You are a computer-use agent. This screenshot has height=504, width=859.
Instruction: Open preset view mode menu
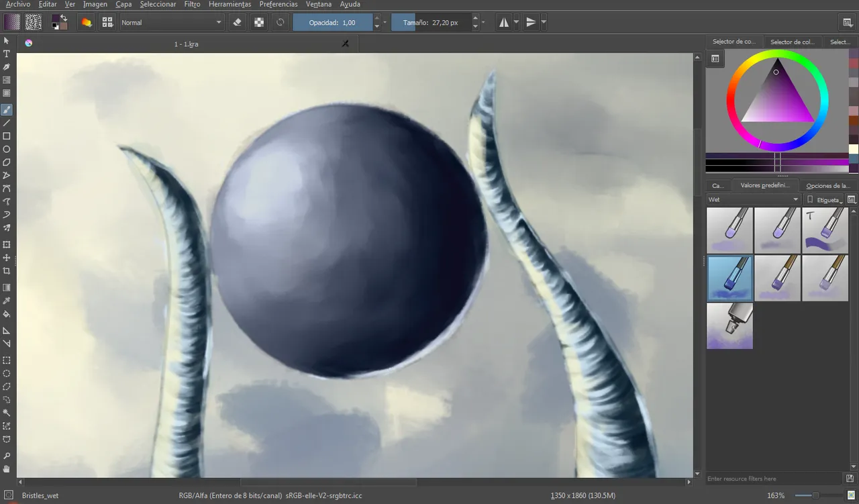852,199
